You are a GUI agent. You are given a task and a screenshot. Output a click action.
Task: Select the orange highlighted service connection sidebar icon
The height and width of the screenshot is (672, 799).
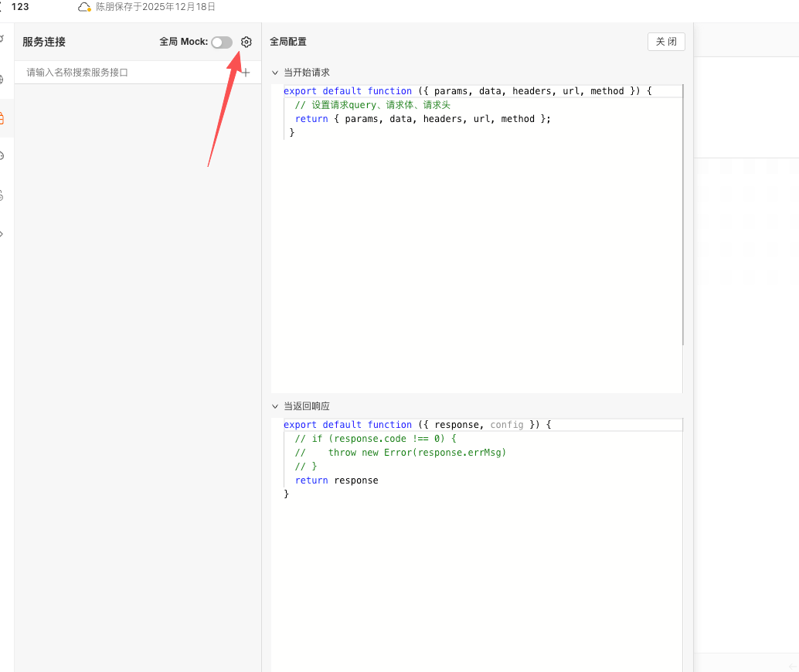pos(2,118)
